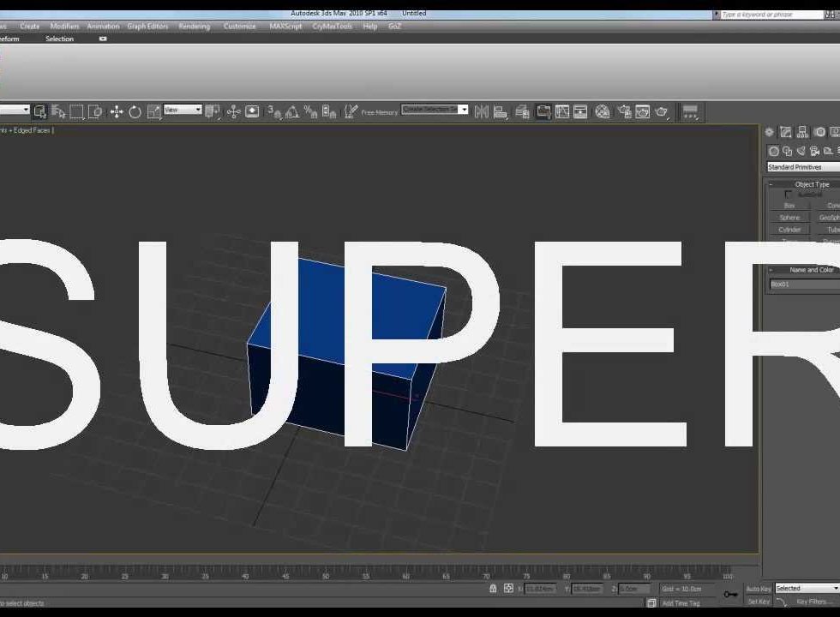Image resolution: width=840 pixels, height=617 pixels.
Task: Select the Select Object tool
Action: [39, 112]
